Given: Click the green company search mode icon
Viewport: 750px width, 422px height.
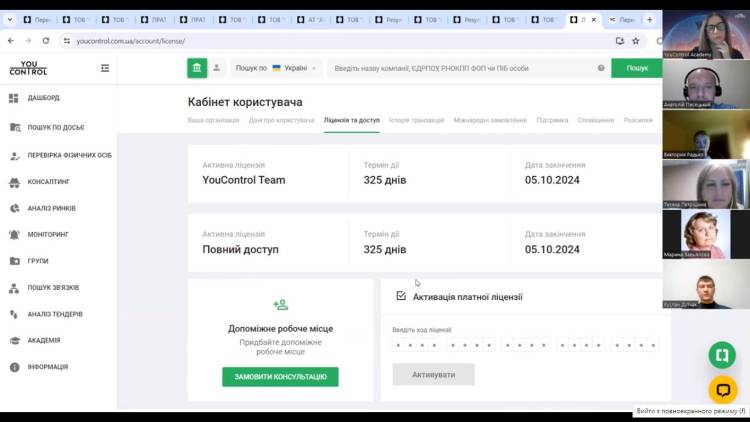Looking at the screenshot, I should point(197,68).
